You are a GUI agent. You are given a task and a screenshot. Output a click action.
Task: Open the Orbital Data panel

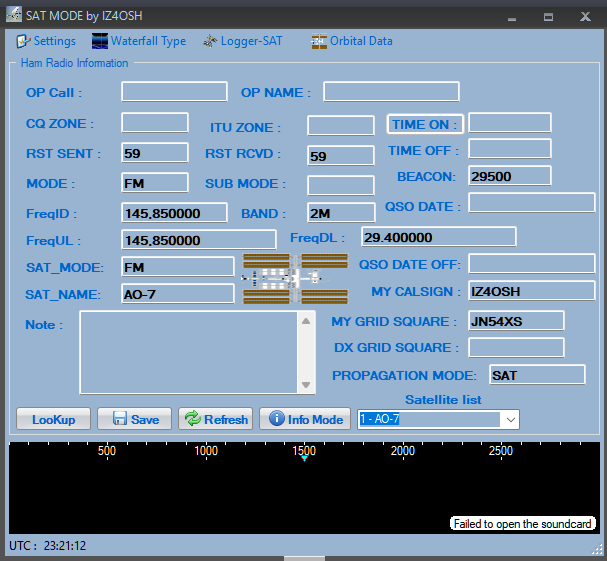(351, 41)
